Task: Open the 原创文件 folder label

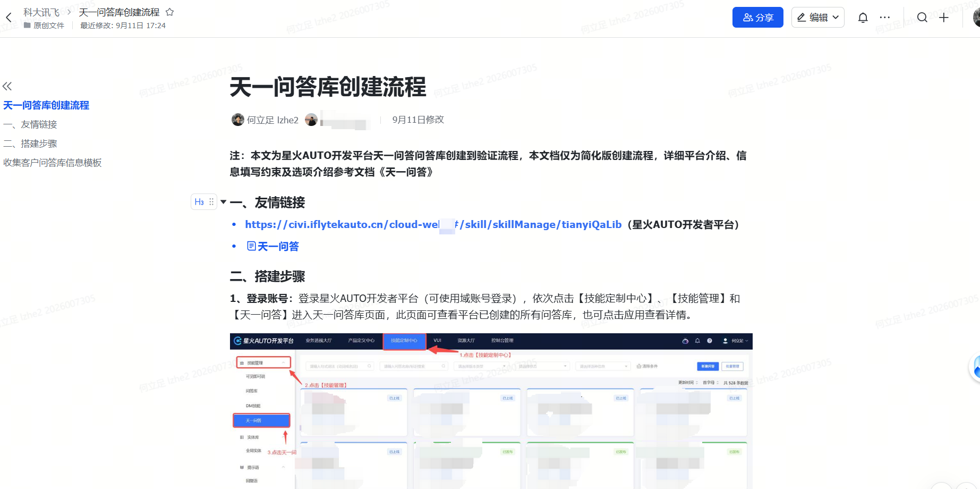Action: (44, 26)
